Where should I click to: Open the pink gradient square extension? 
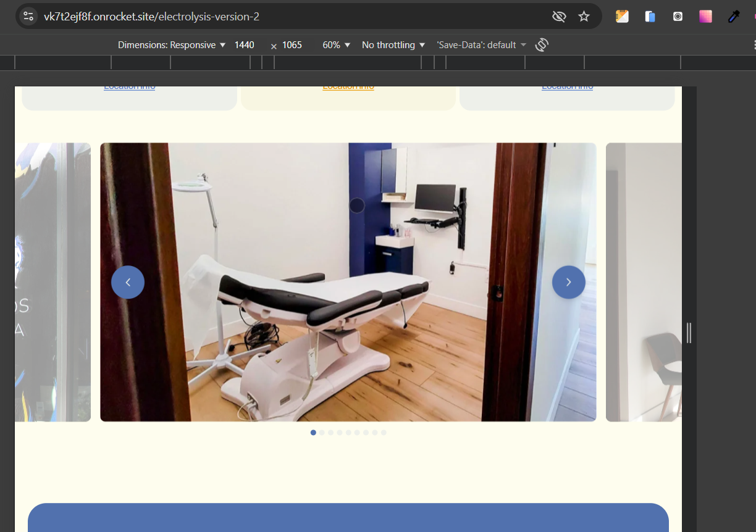tap(705, 17)
